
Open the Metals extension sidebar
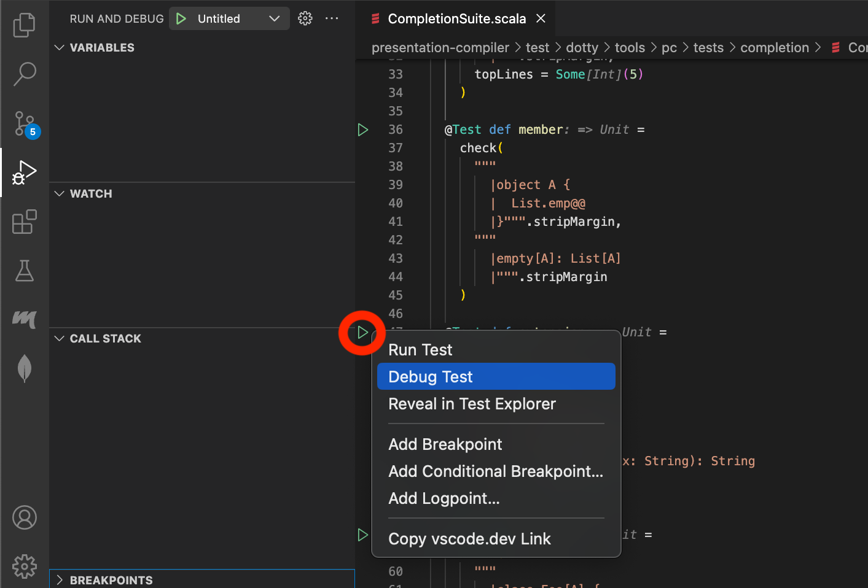25,320
